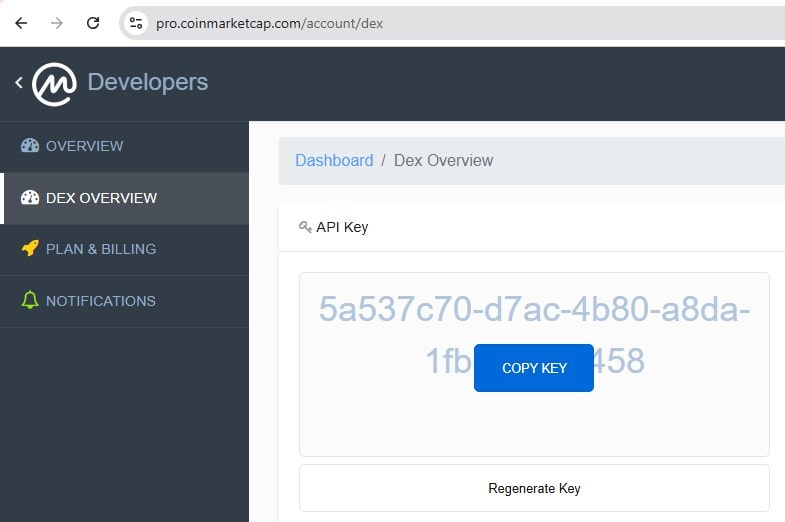Click the CoinMarketCap logo icon
The image size is (785, 522).
click(54, 84)
